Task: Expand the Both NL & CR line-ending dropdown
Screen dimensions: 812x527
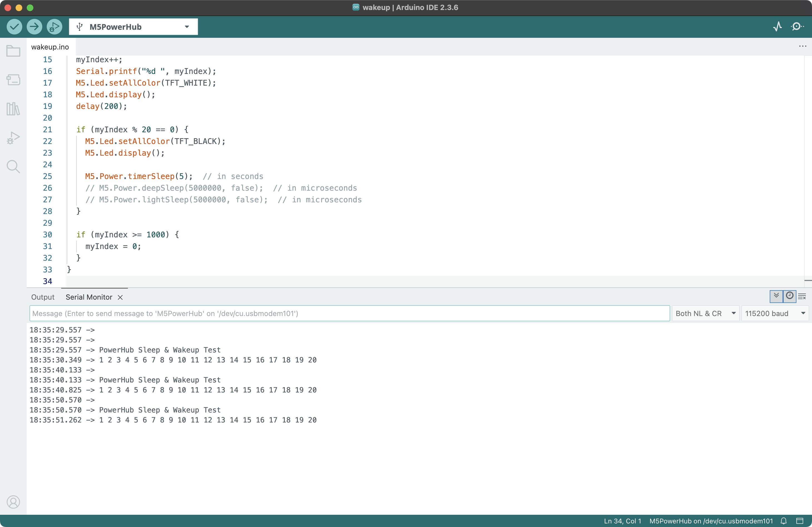Action: click(705, 314)
